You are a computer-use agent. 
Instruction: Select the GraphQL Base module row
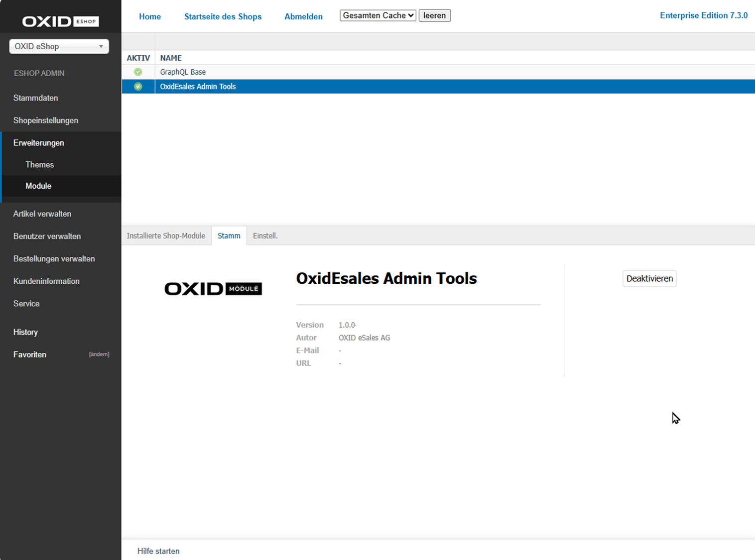(x=183, y=72)
